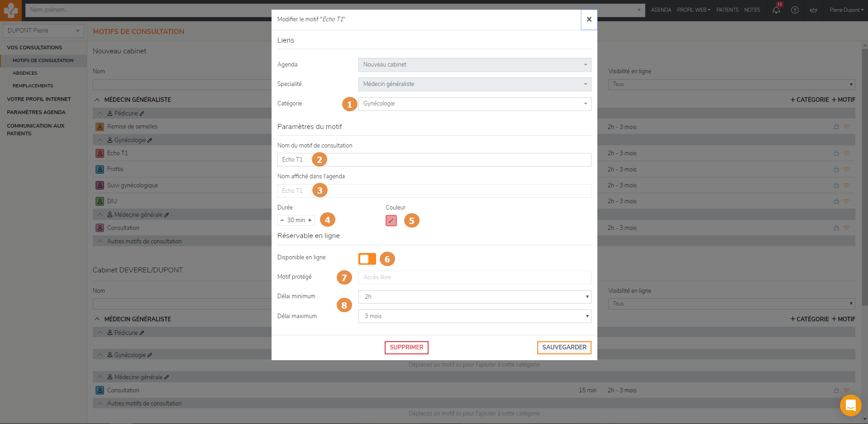Open the AGENDA menu item
This screenshot has height=424, width=868.
pyautogui.click(x=661, y=10)
